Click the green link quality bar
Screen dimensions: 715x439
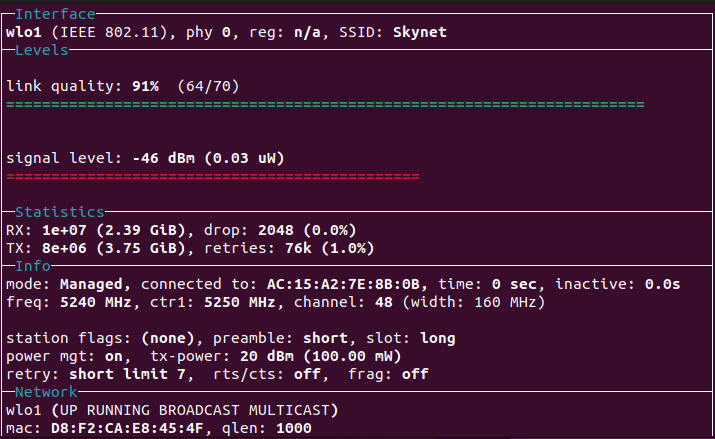coord(325,103)
